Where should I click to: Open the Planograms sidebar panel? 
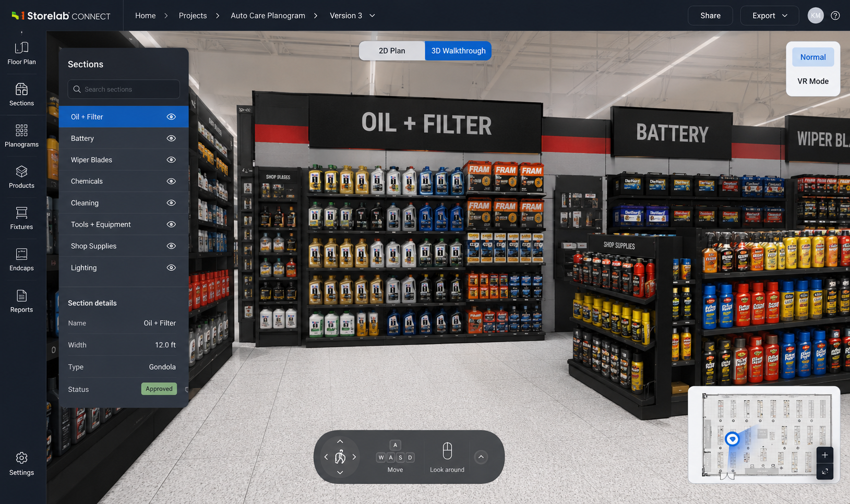tap(21, 136)
